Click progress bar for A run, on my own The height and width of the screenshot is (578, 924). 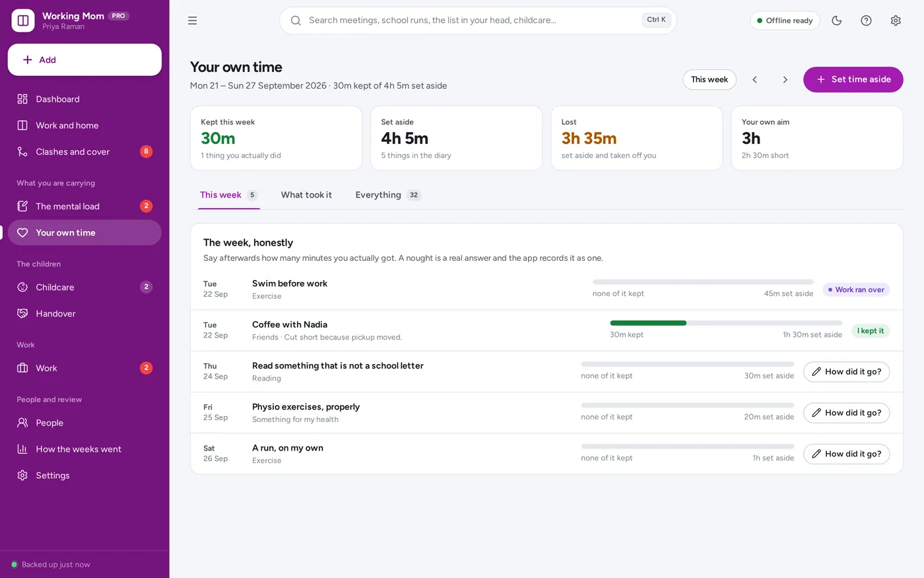coord(687,447)
